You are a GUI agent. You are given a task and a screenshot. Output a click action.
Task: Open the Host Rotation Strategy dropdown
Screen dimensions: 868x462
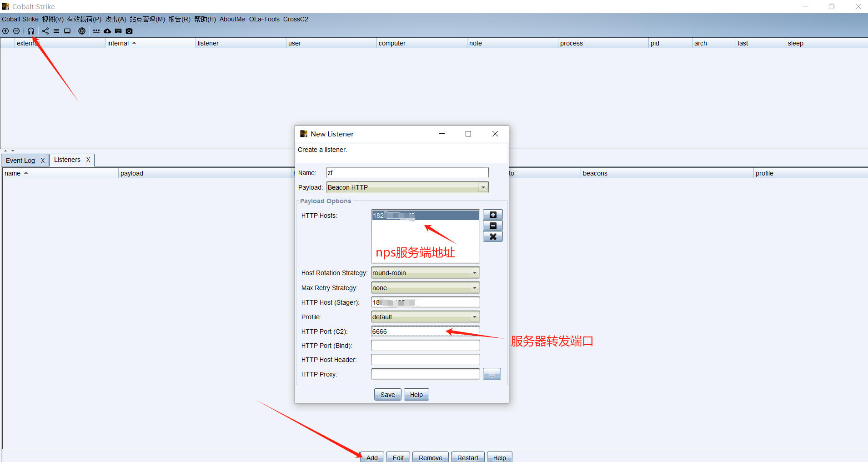475,273
